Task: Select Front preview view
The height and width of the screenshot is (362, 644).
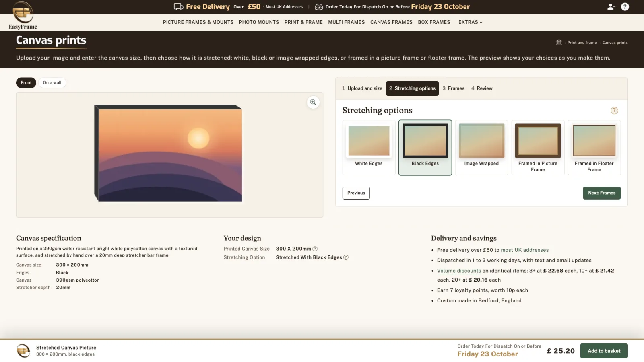Action: [x=26, y=83]
